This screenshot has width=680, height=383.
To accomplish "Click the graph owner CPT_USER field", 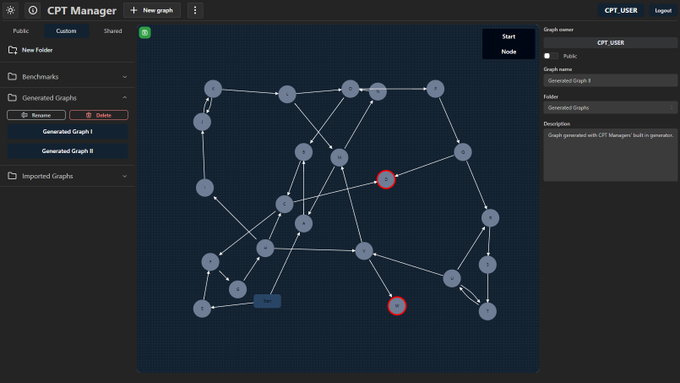I will [610, 43].
